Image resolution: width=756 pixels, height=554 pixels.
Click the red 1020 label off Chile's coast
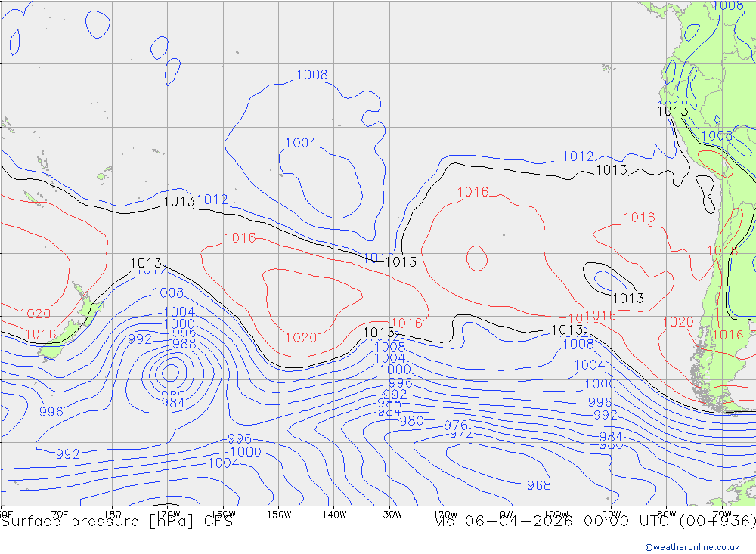tap(678, 322)
